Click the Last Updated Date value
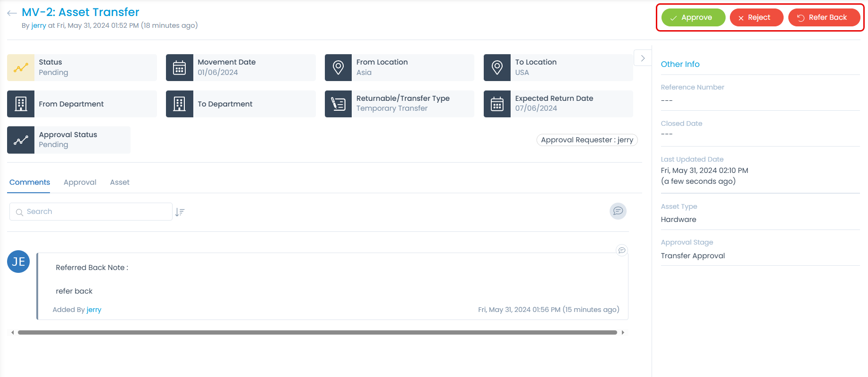This screenshot has width=868, height=377. tap(704, 176)
